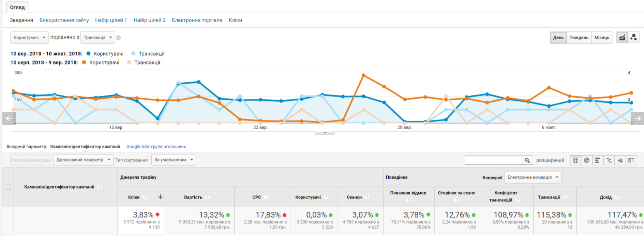Go to previous chart period arrow
644x236 pixels.
point(9,119)
